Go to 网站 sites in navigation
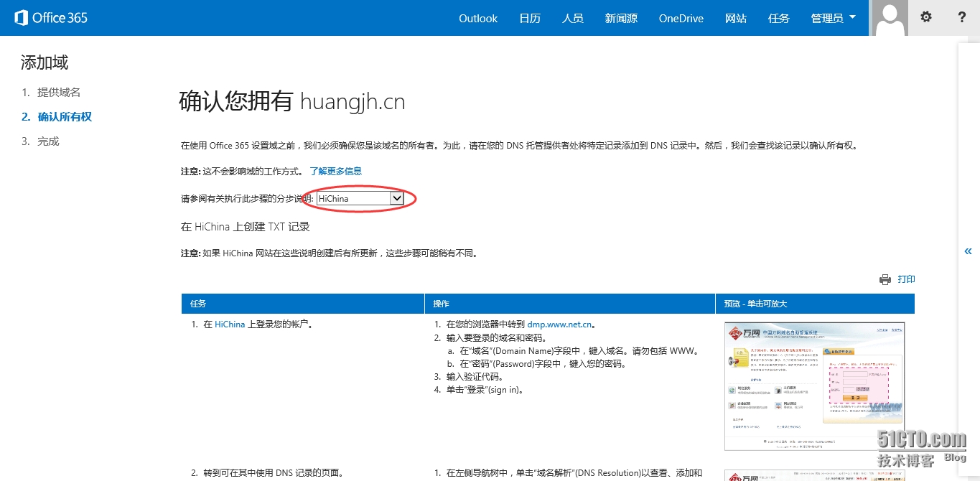Viewport: 980px width, 481px height. coord(736,18)
